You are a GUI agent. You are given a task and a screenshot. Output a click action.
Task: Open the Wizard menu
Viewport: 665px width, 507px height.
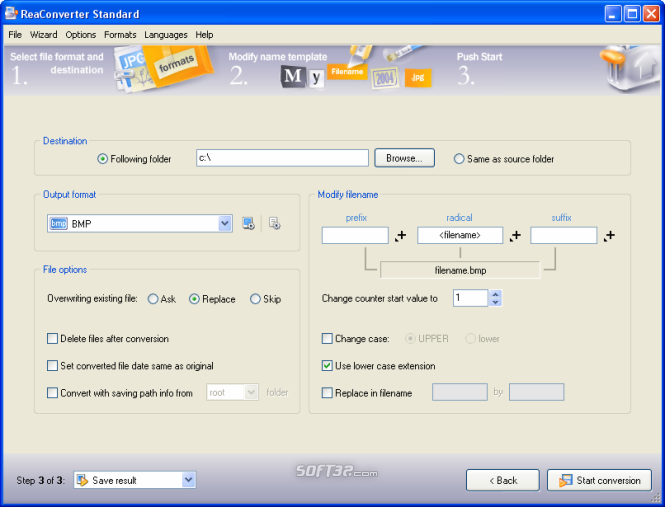tap(43, 35)
